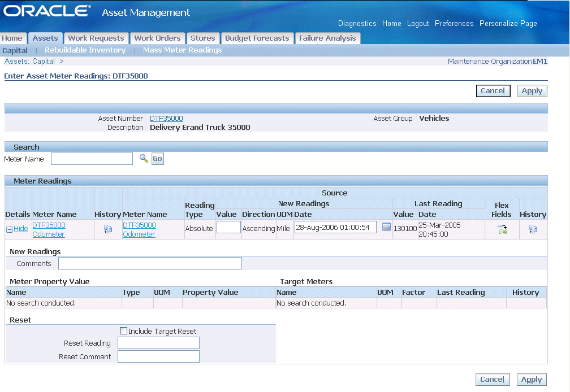Tick the Include Target Reset checkbox
The width and height of the screenshot is (570, 392).
[124, 330]
